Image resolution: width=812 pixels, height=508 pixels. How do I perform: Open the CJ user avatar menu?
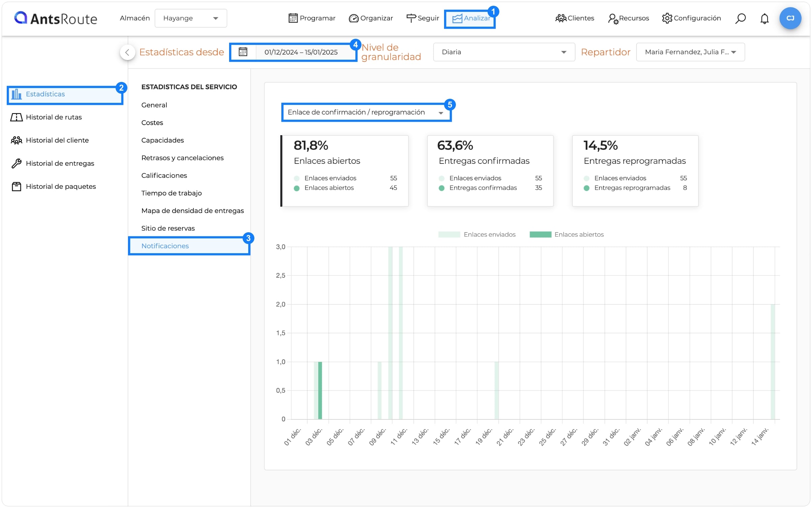(x=790, y=18)
